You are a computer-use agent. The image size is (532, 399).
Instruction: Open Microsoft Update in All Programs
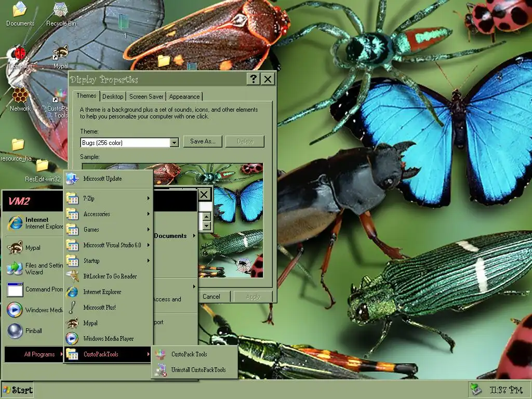point(108,179)
